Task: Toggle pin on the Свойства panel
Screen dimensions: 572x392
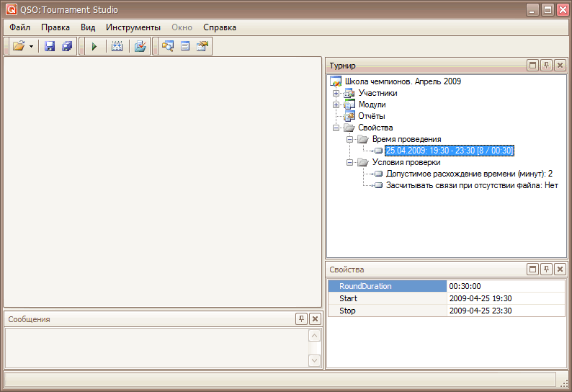Action: (546, 269)
